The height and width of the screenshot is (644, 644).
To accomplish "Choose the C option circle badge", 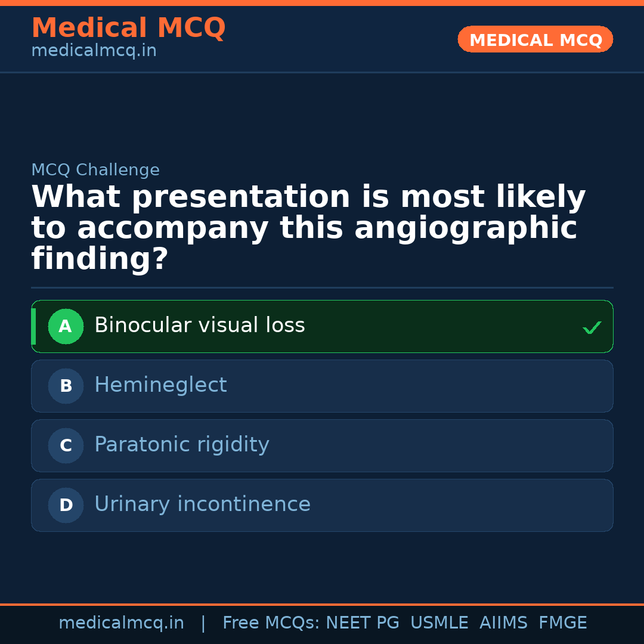I will coord(66,445).
